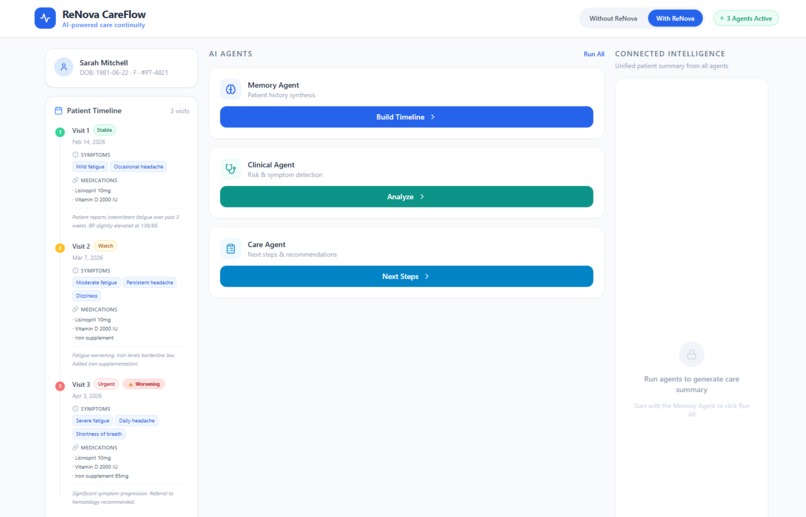Click the Visit 1 title text
The image size is (806, 517).
[x=81, y=131]
